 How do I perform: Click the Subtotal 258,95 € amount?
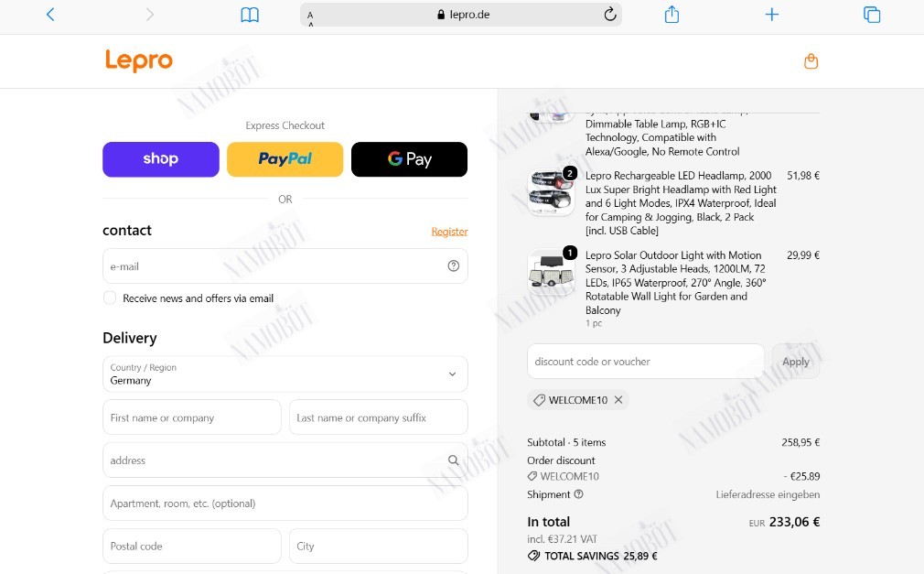point(800,442)
